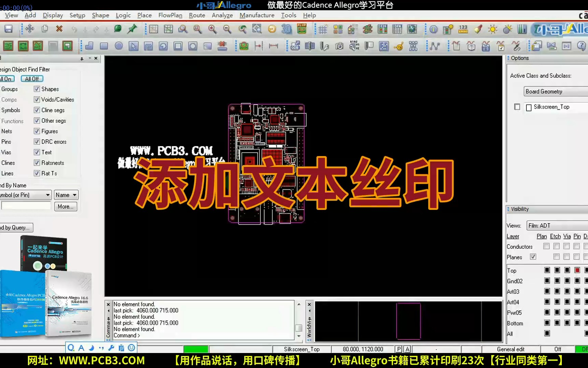Screen dimensions: 588x368
Task: Click the WorldView board outline thumbnail
Action: (x=408, y=321)
